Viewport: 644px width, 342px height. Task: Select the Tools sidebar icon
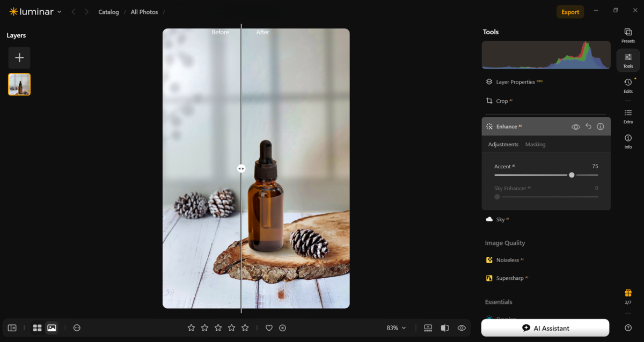(x=628, y=61)
